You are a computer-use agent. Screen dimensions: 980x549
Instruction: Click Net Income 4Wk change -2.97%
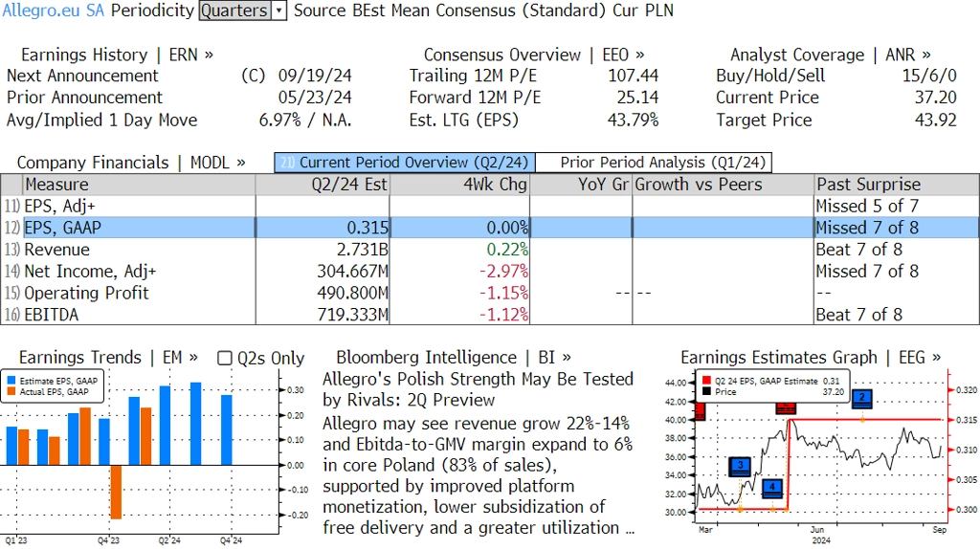point(503,272)
